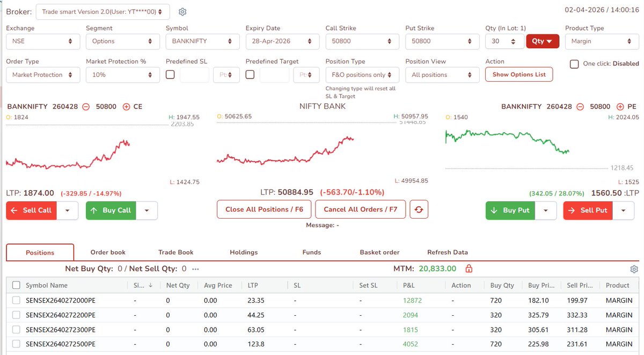Decrease put strike with minus icon

580,106
